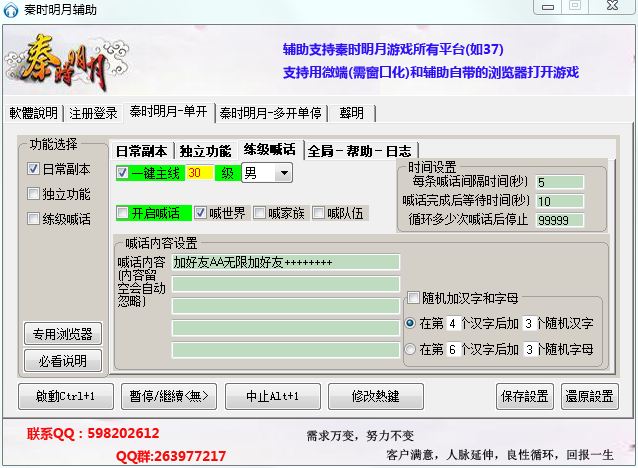Edit count value 3 before 随机字母
638x468 pixels.
529,349
